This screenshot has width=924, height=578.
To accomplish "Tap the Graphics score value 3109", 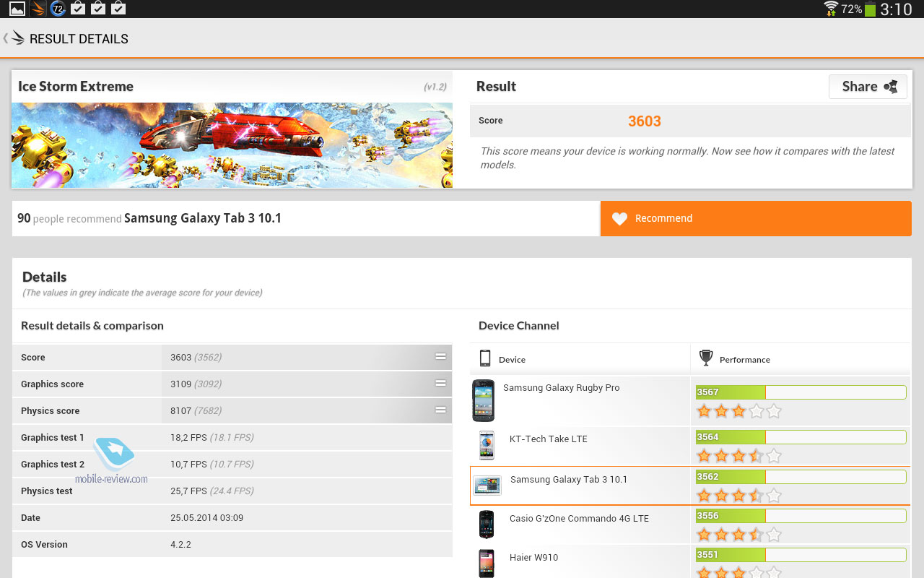I will (180, 384).
